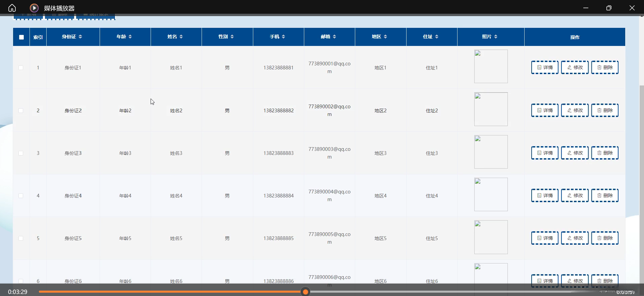
Task: Enable the checkbox for row 4
Action: (21, 196)
